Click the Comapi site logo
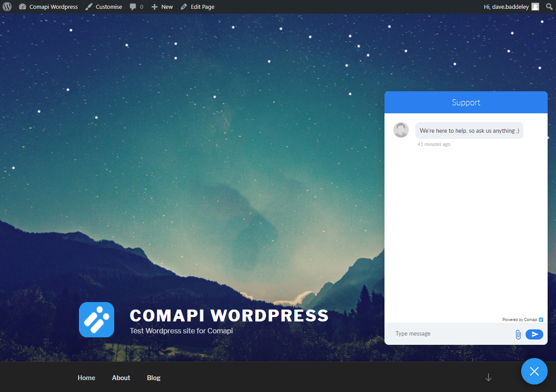556x392 pixels. (x=97, y=320)
